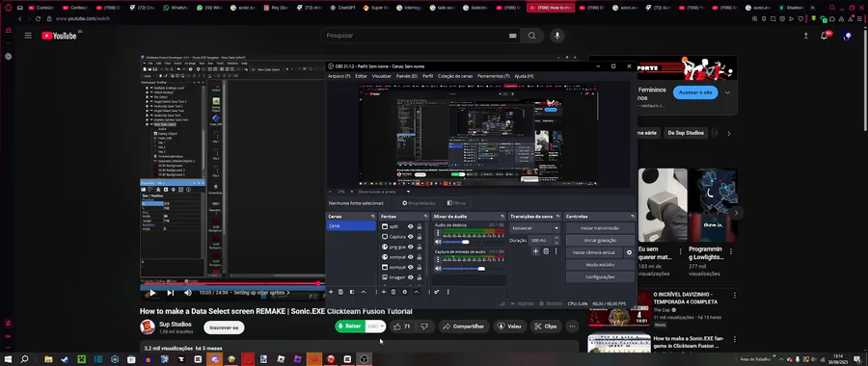868x366 pixels.
Task: Lock the Captura source in OBS
Action: pos(420,237)
